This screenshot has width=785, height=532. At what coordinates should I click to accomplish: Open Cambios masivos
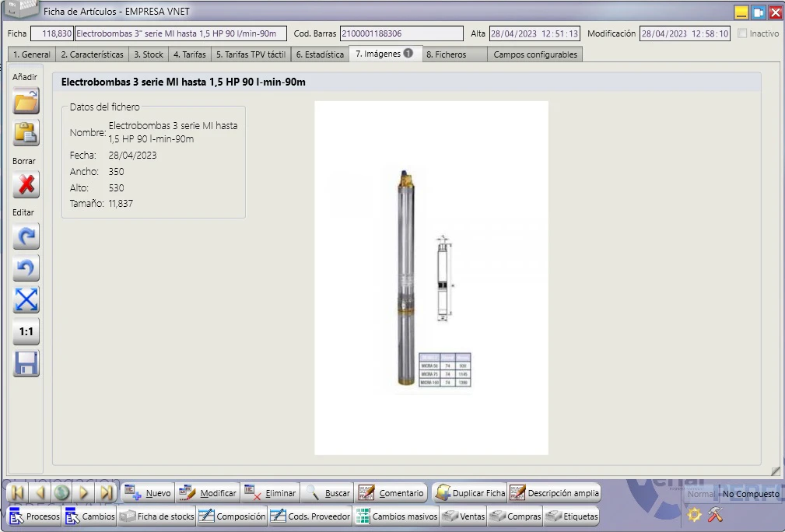397,516
